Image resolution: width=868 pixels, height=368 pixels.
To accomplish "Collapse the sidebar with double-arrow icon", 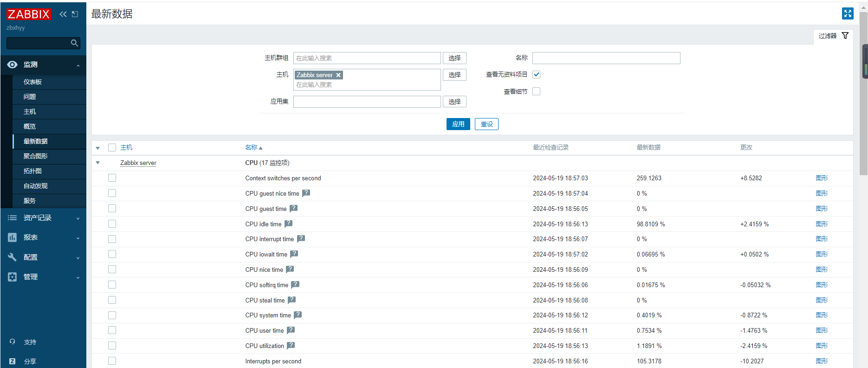I will [x=63, y=14].
